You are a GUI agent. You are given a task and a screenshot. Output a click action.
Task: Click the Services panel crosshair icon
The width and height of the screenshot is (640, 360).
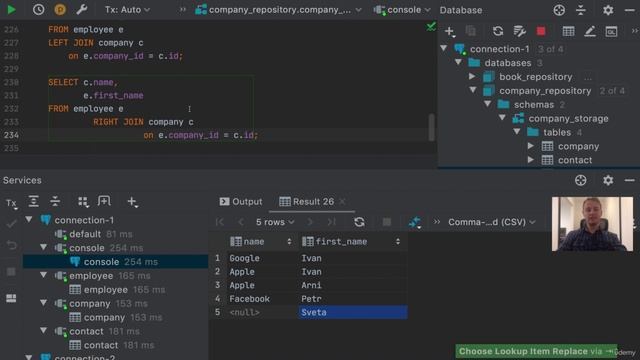580,180
